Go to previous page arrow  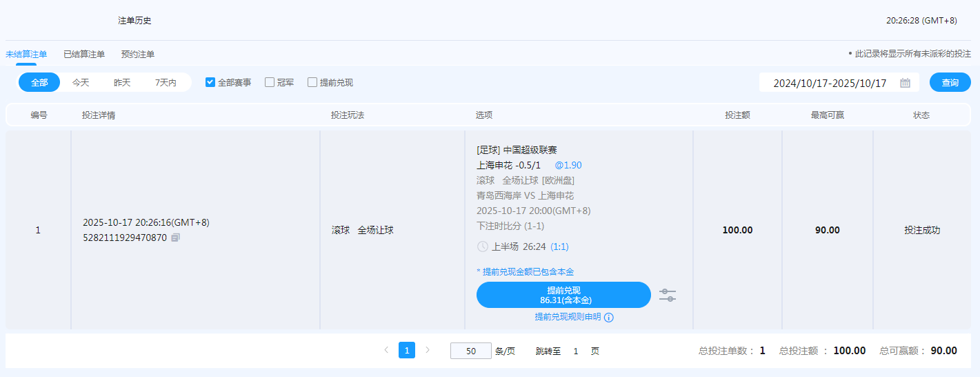[x=386, y=350]
